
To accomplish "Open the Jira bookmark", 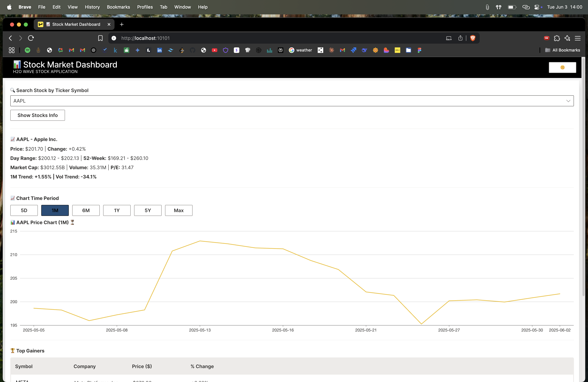I will (x=353, y=50).
